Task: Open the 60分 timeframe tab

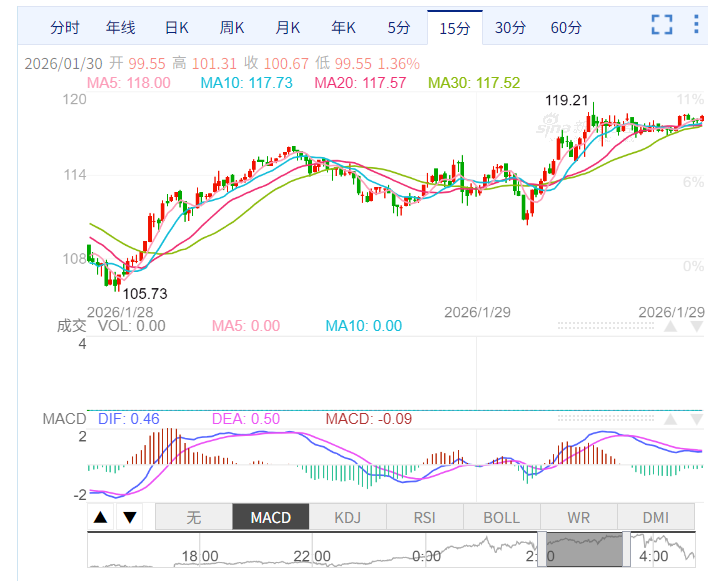Action: (x=566, y=27)
